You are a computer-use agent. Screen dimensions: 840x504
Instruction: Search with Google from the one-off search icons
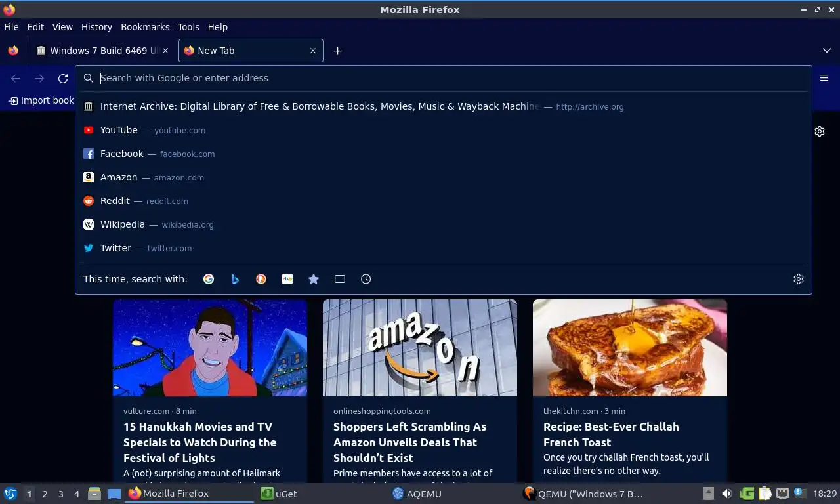(209, 279)
